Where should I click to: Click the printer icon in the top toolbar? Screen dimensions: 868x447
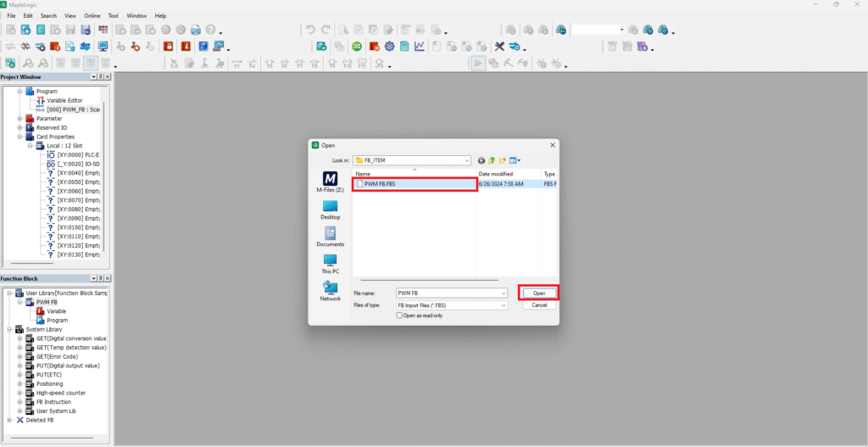[x=196, y=30]
